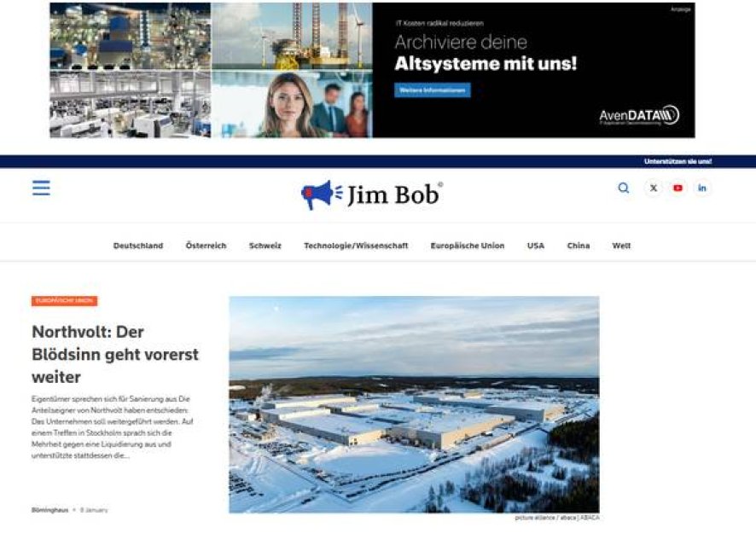Open the hamburger menu icon
Screen dimensions: 756x539
[x=41, y=188]
